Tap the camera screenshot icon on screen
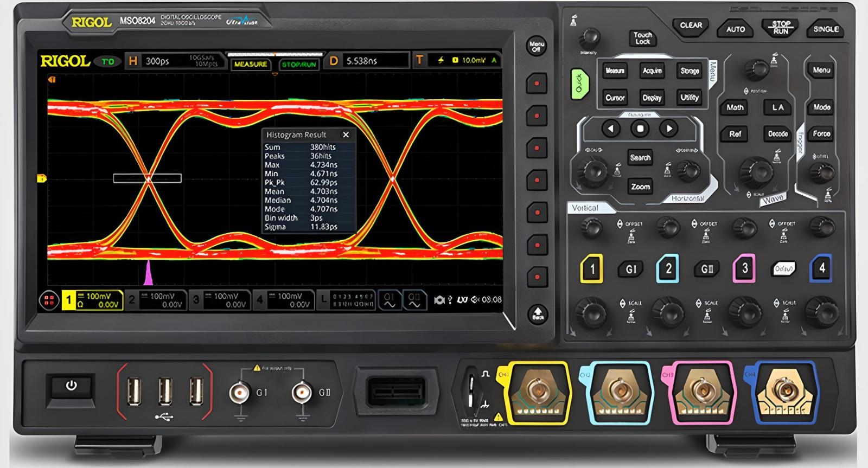 (x=439, y=300)
